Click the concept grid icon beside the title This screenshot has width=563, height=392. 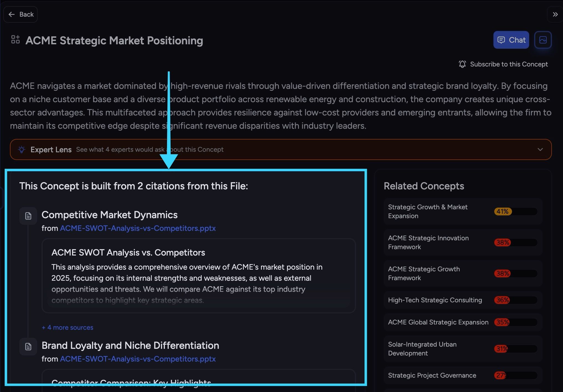click(x=16, y=40)
